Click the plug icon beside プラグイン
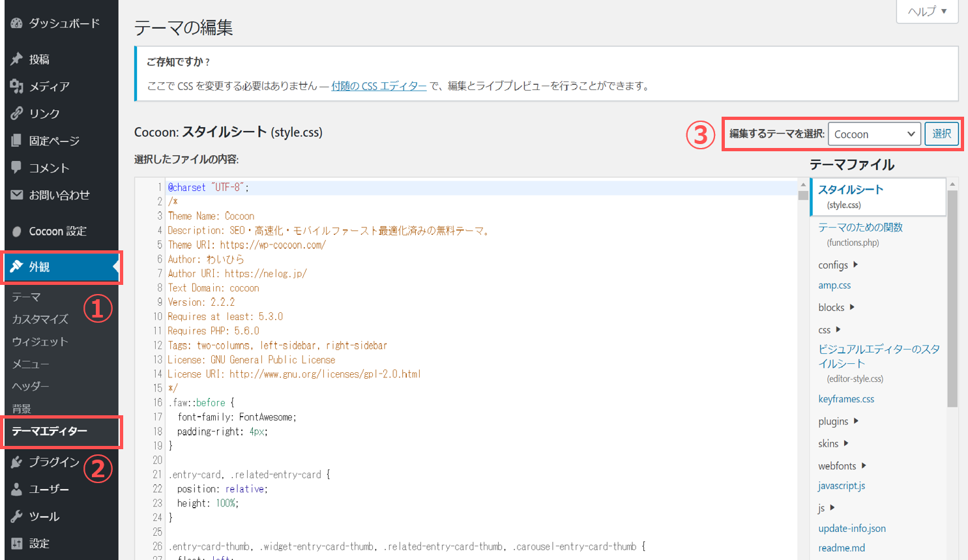 pos(17,462)
